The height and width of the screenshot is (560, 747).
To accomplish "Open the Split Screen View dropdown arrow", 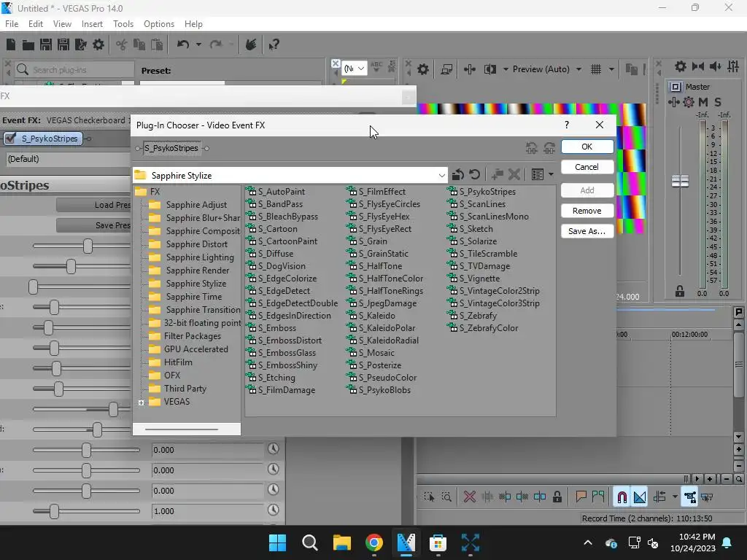I will click(506, 69).
